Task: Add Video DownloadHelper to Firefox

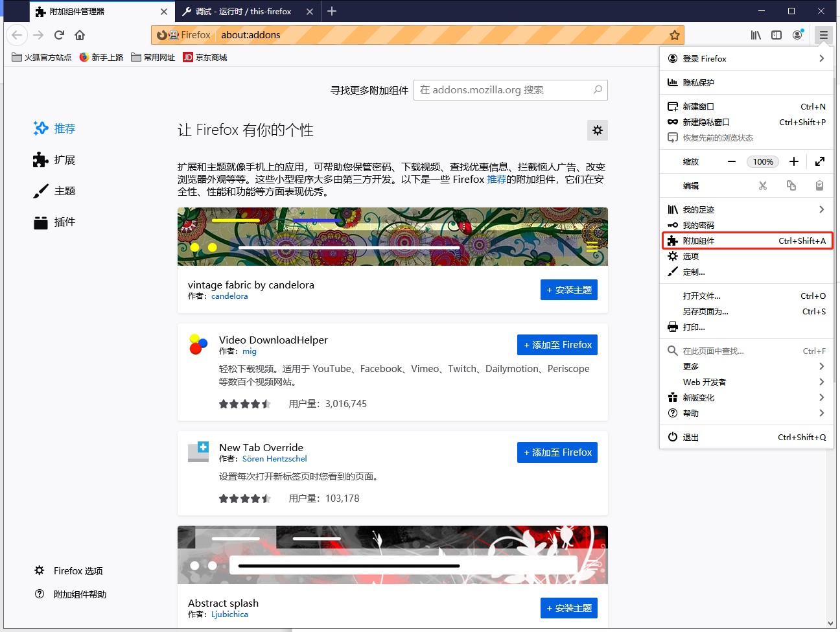Action: pos(557,345)
